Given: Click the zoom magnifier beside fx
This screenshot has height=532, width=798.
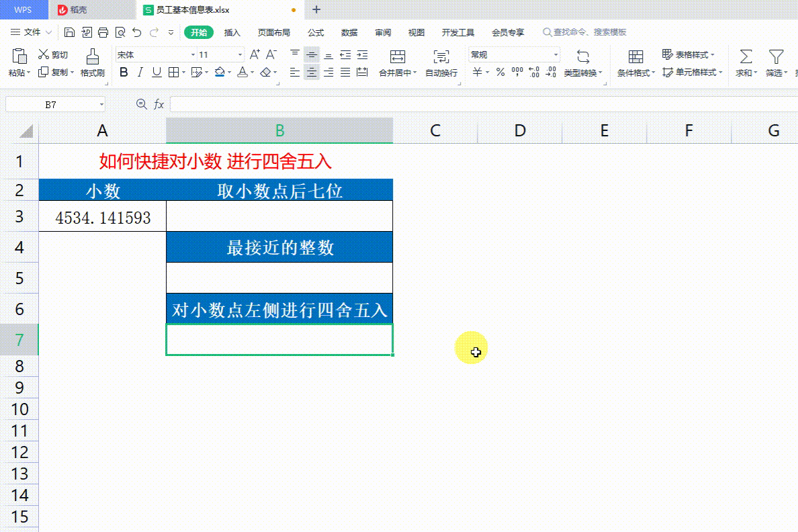Looking at the screenshot, I should point(142,104).
